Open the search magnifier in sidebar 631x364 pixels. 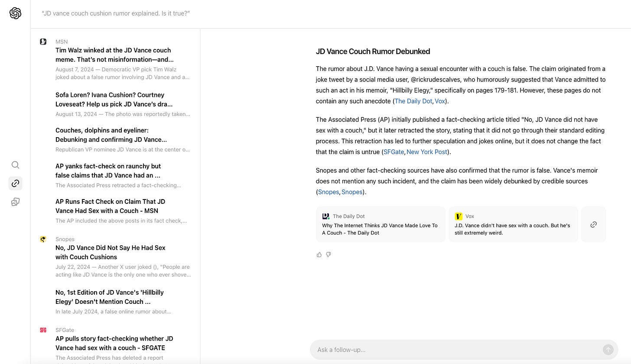coord(15,165)
